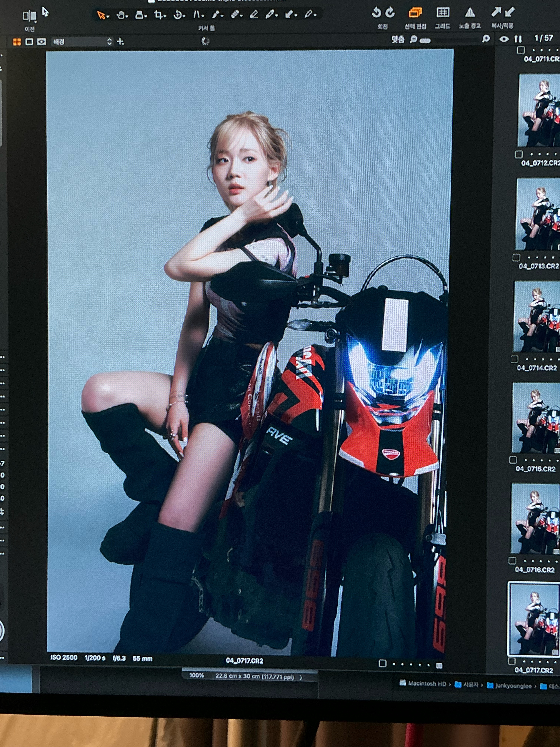Click the zoom-in magnifier at slider end
The image size is (560, 747).
[486, 39]
